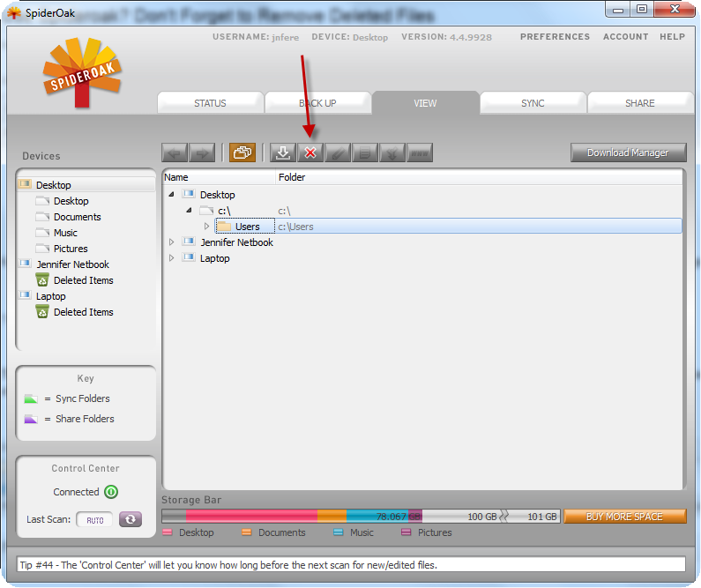The width and height of the screenshot is (701, 588).
Task: Click the grayed document list icon
Action: point(365,153)
